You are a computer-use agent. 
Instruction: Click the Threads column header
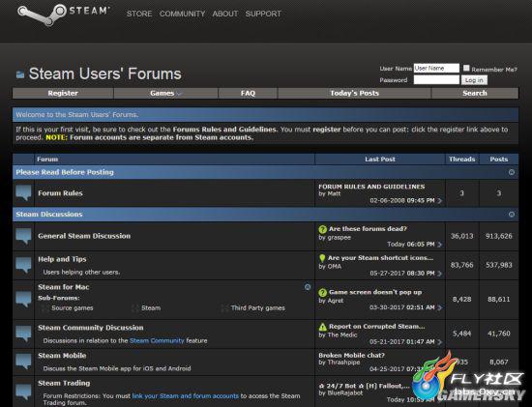461,160
